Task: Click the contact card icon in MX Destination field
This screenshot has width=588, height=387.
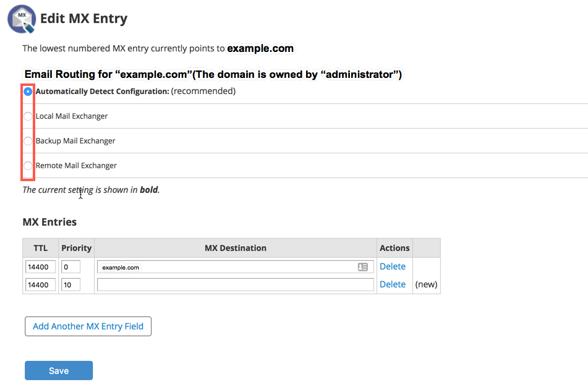Action: click(363, 267)
